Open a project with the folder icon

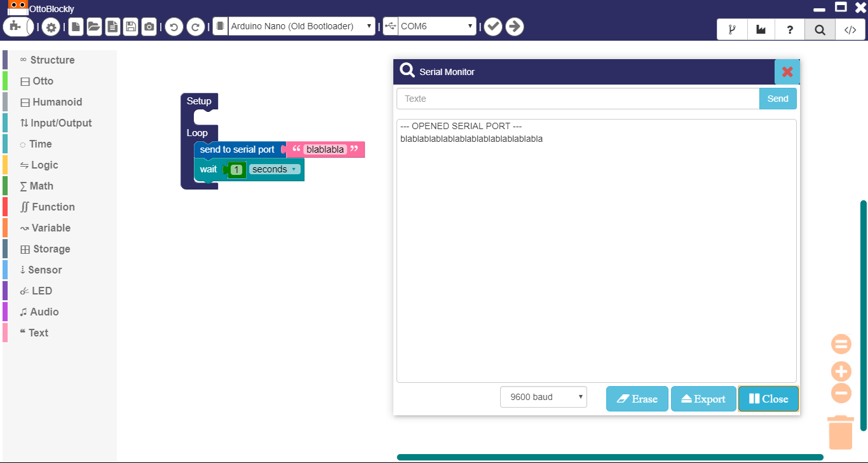pos(94,26)
